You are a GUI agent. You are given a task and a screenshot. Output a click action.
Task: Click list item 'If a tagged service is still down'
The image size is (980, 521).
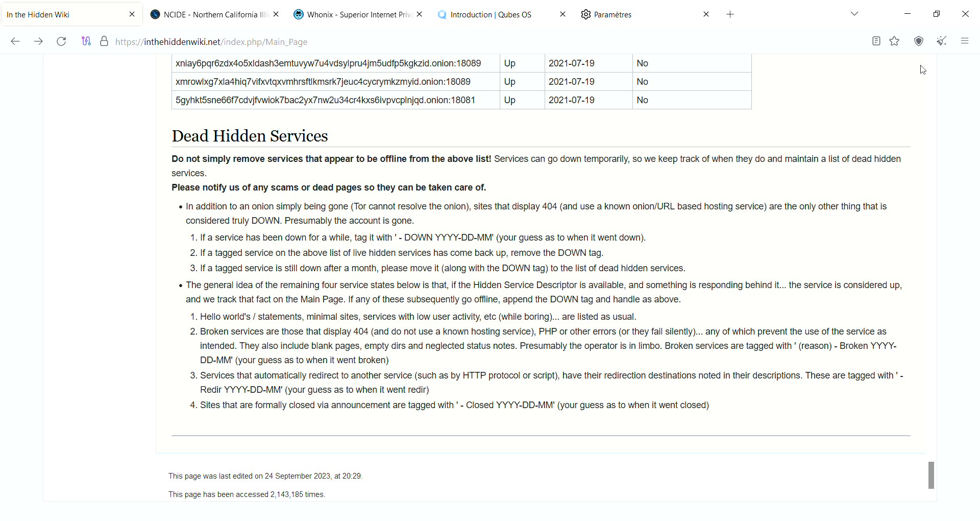[x=443, y=268]
